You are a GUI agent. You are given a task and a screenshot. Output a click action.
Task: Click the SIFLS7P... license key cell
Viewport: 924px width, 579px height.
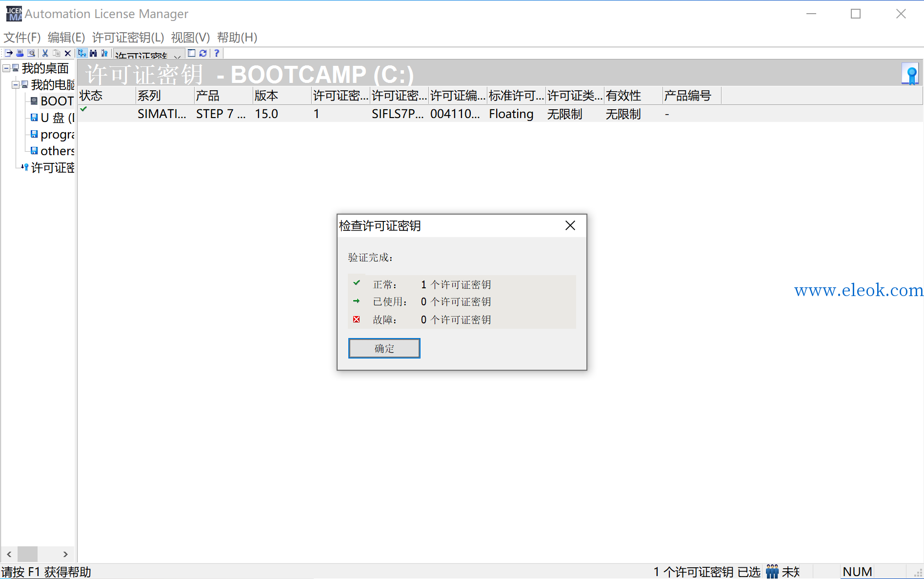pos(398,114)
